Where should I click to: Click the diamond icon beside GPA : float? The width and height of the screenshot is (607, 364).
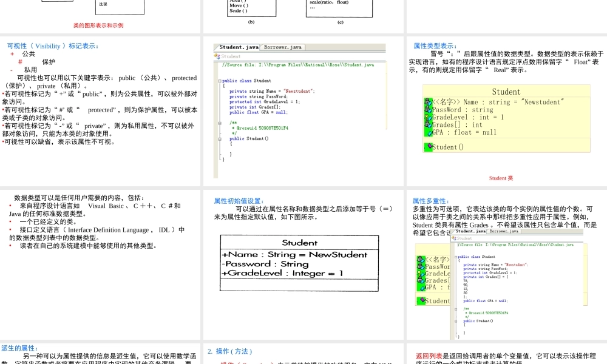[x=429, y=132]
